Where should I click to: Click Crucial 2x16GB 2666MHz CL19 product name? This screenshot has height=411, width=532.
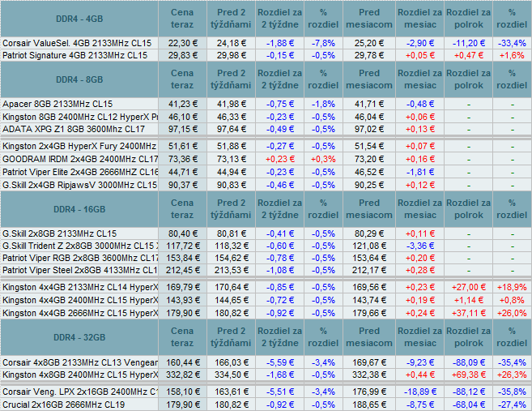63,405
